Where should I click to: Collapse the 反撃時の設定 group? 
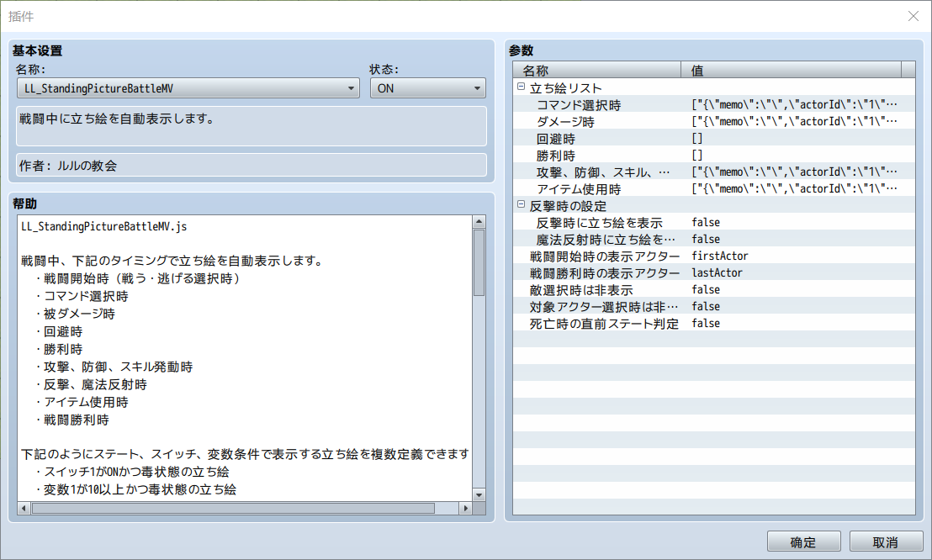(521, 204)
